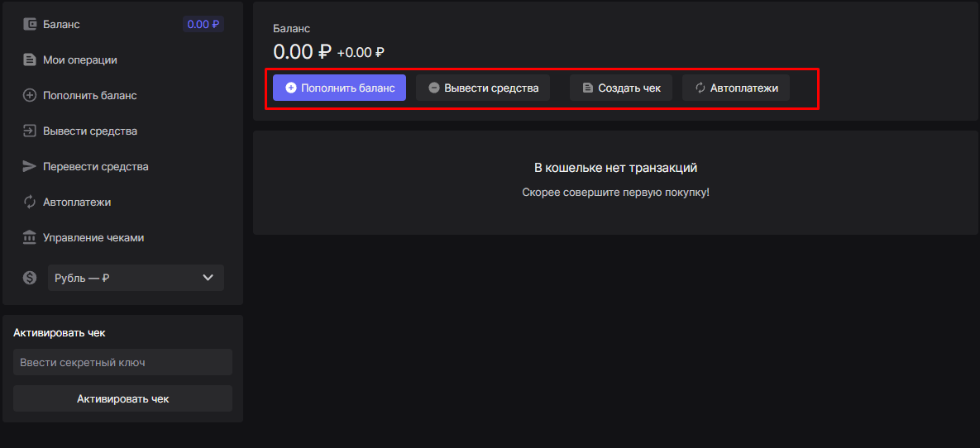Viewport: 980px width, 448px height.
Task: Click the paper plane icon for Перевести средства
Action: coord(30,166)
